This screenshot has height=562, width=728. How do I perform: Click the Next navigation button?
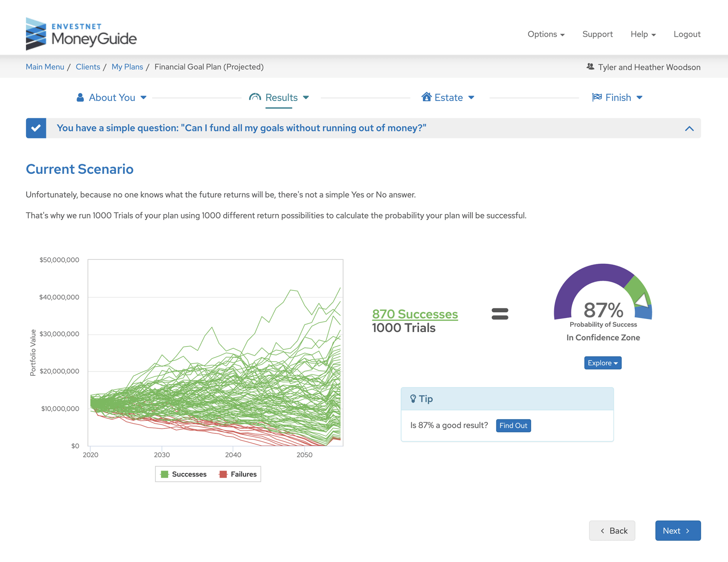[x=678, y=530]
